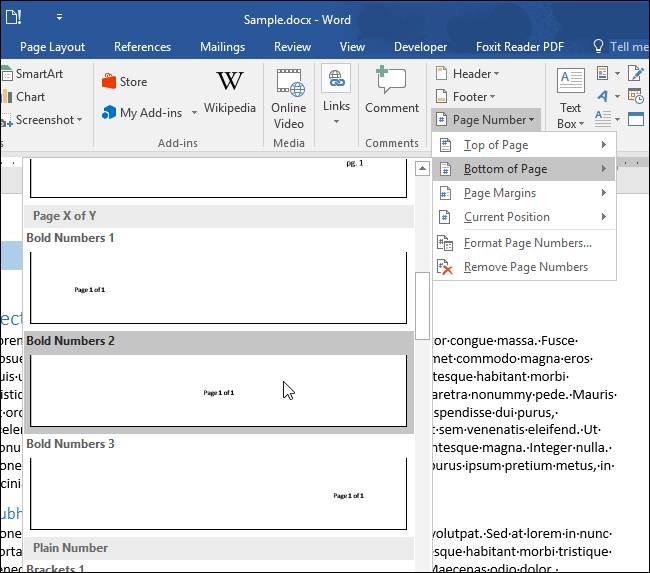Switch to the Page Layout tab
650x573 pixels.
(52, 47)
